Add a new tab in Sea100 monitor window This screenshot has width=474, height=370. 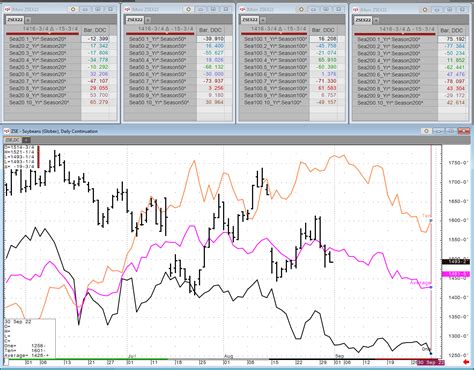tap(263, 20)
